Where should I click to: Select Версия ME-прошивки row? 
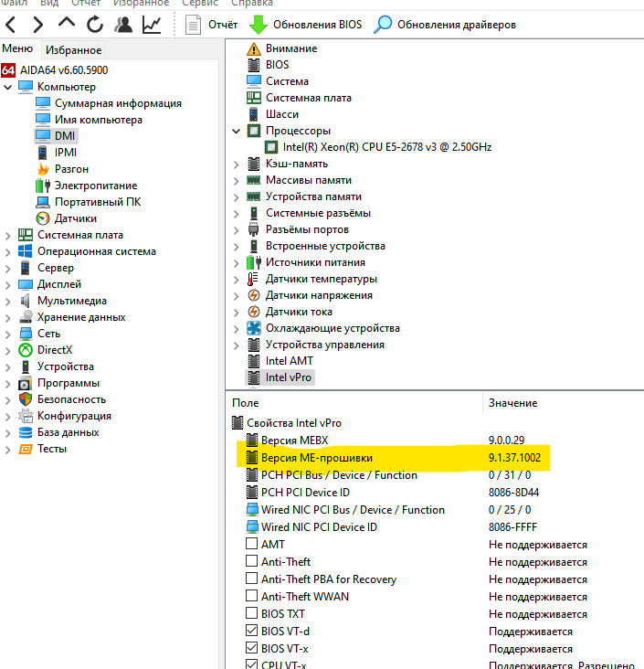[393, 458]
